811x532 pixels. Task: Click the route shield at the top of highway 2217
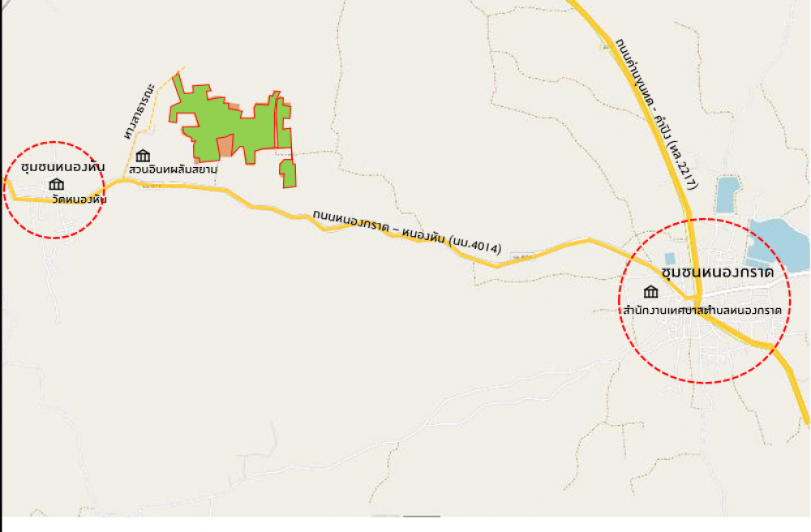click(607, 46)
